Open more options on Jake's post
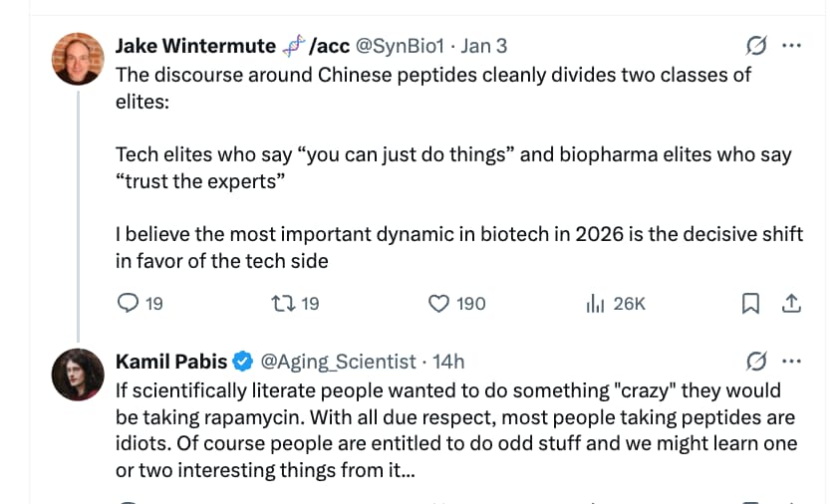Screen dimensions: 839x504 coord(791,46)
